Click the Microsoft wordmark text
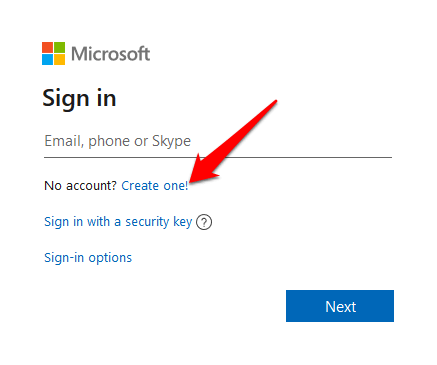Screen dimensions: 437x365 point(110,54)
